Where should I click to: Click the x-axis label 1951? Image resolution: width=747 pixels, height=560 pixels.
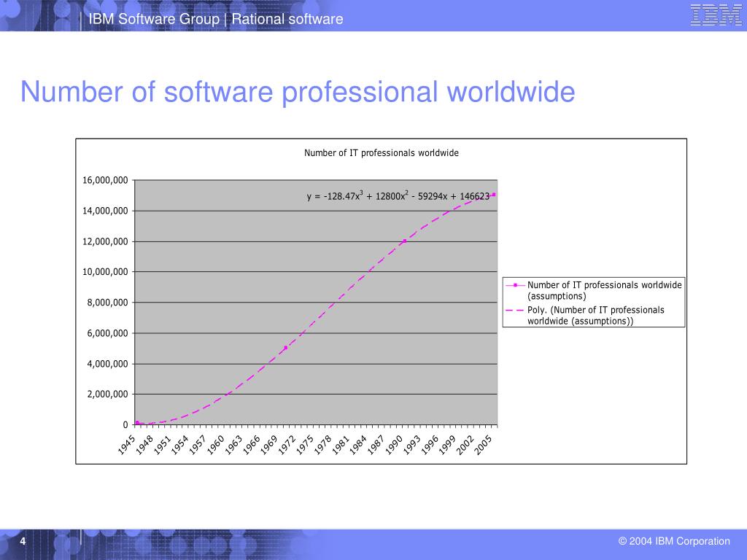(163, 446)
